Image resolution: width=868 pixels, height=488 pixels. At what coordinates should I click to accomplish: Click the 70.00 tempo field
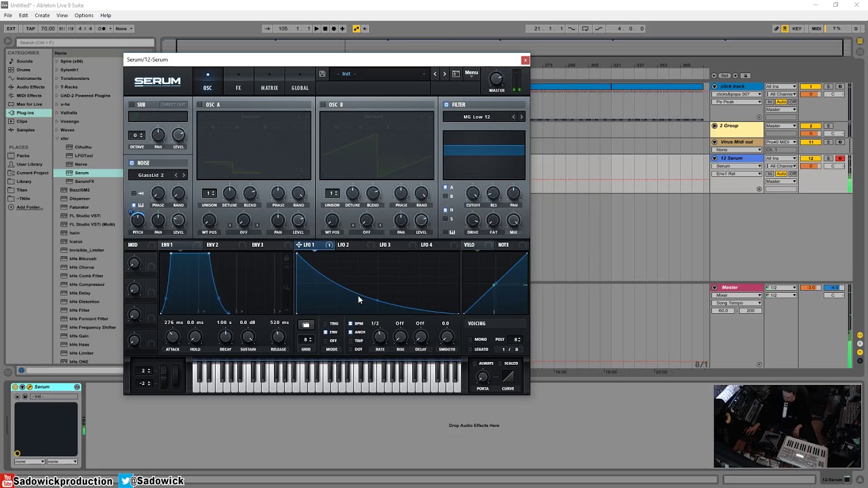point(47,28)
